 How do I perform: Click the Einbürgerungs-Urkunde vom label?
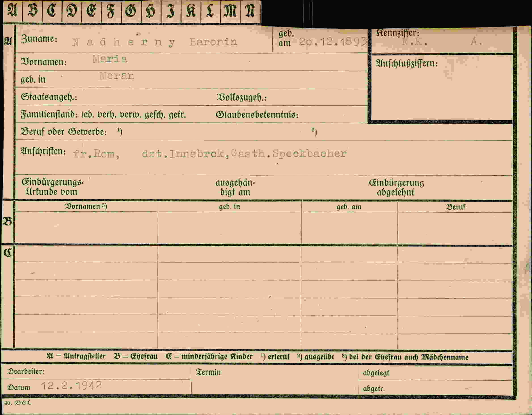point(52,187)
